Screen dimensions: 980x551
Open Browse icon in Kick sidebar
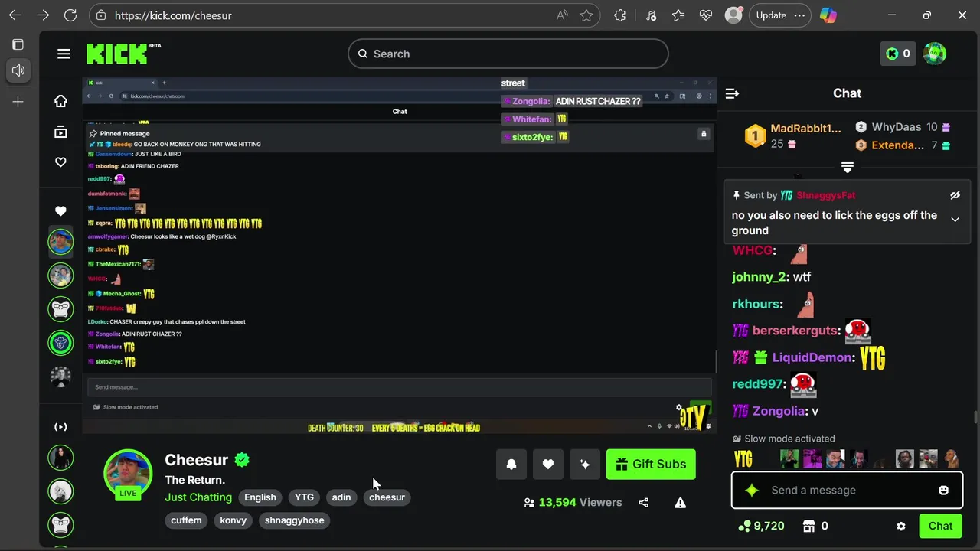(60, 132)
